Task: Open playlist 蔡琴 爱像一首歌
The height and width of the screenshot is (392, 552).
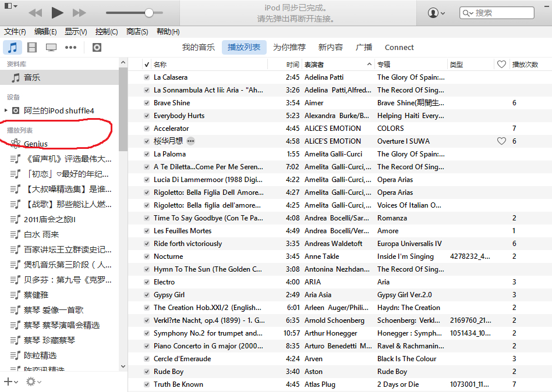Action: (x=54, y=310)
